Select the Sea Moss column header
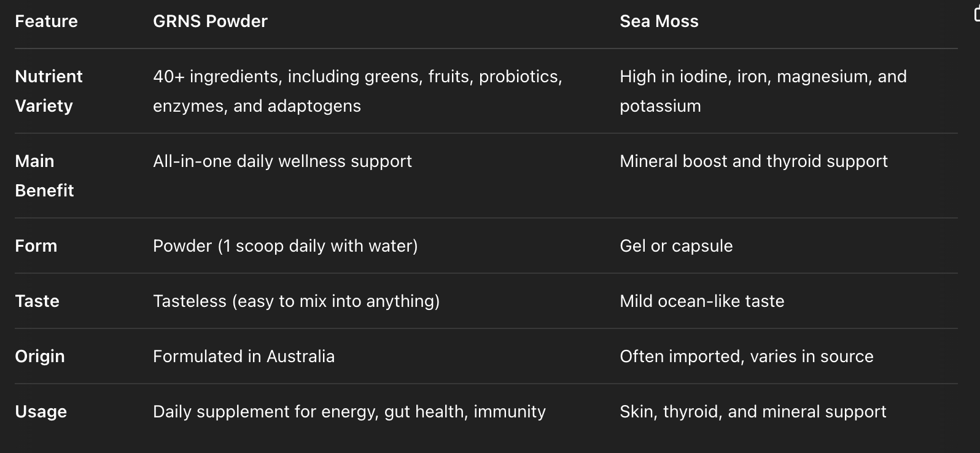Viewport: 980px width, 453px height. click(659, 21)
